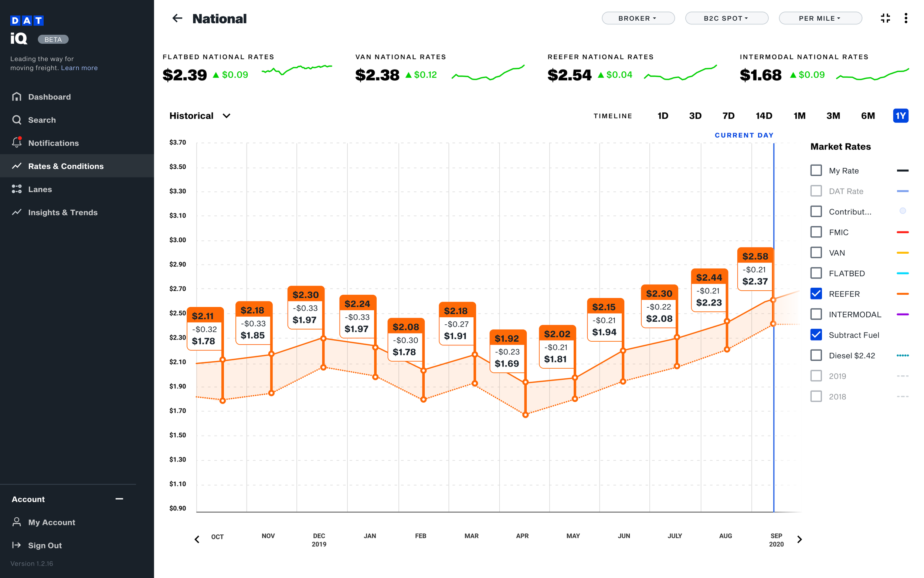Check the 2019 comparison rate
Viewport: 924px width, 578px height.
pos(816,376)
